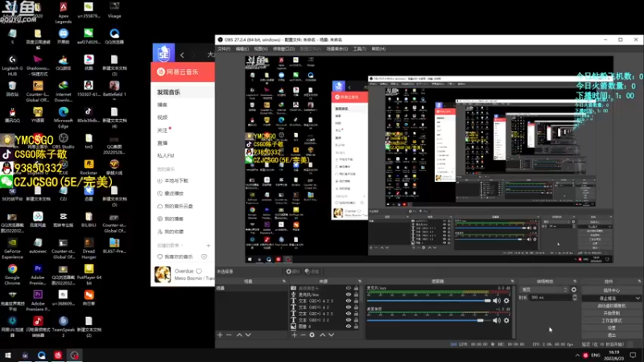The height and width of the screenshot is (362, 644).
Task: Open the Dread Hunger desktop shortcut
Action: pos(89,249)
